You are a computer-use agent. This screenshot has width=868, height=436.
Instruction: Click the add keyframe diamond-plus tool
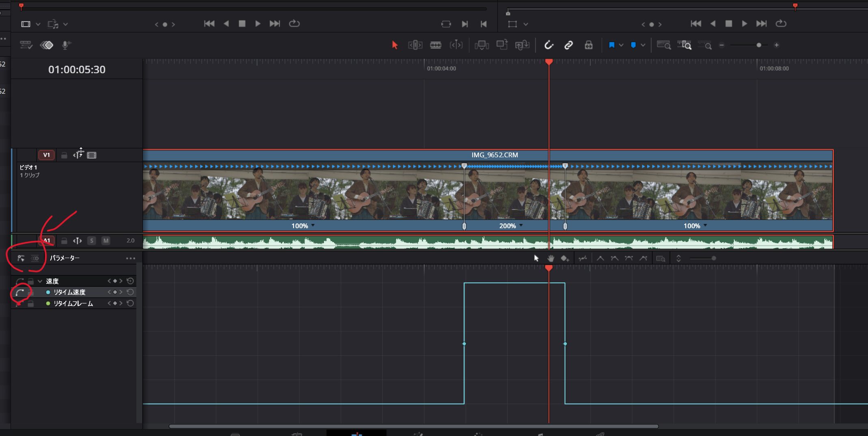[x=565, y=258]
